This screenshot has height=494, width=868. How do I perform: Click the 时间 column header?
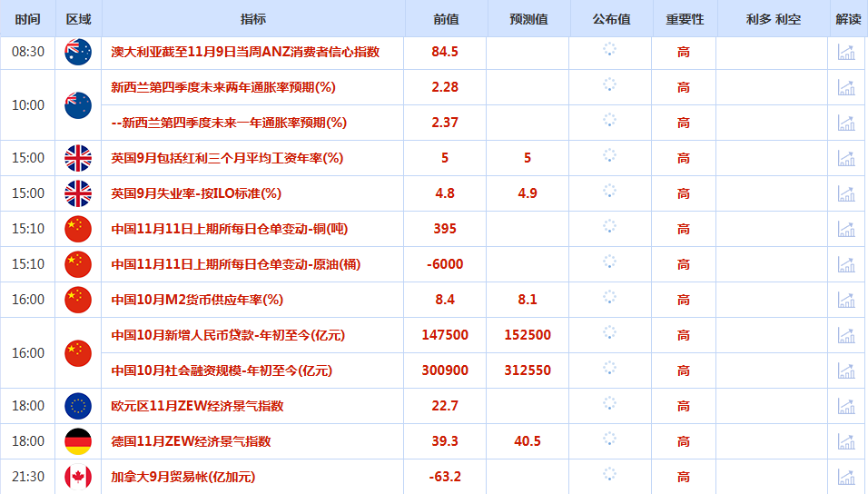27,19
